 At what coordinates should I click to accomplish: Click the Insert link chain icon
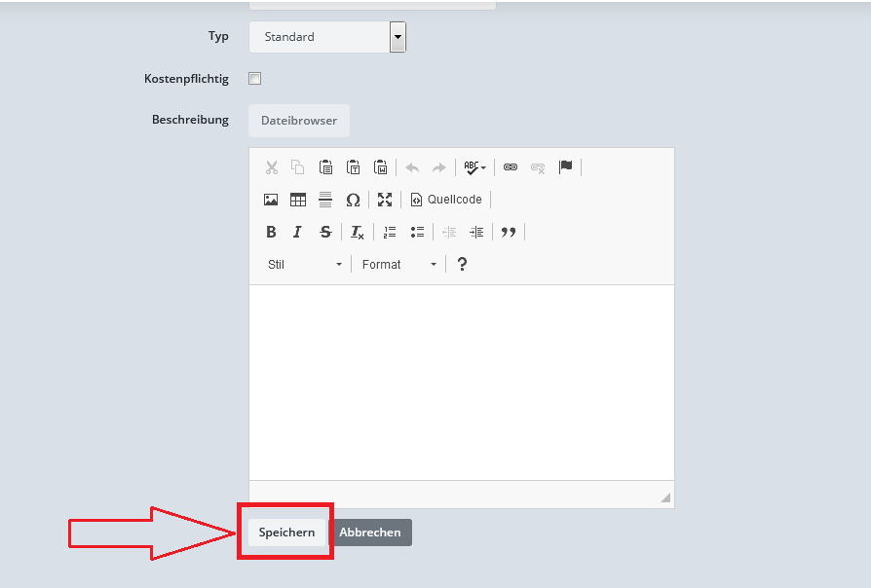[510, 167]
